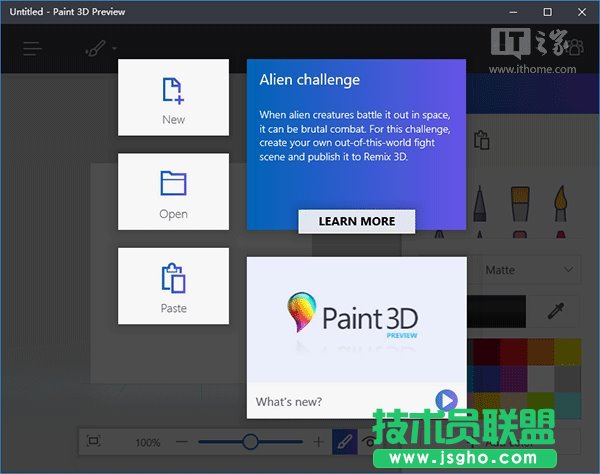The width and height of the screenshot is (600, 474).
Task: Minimize the Paint 3D window
Action: click(513, 12)
